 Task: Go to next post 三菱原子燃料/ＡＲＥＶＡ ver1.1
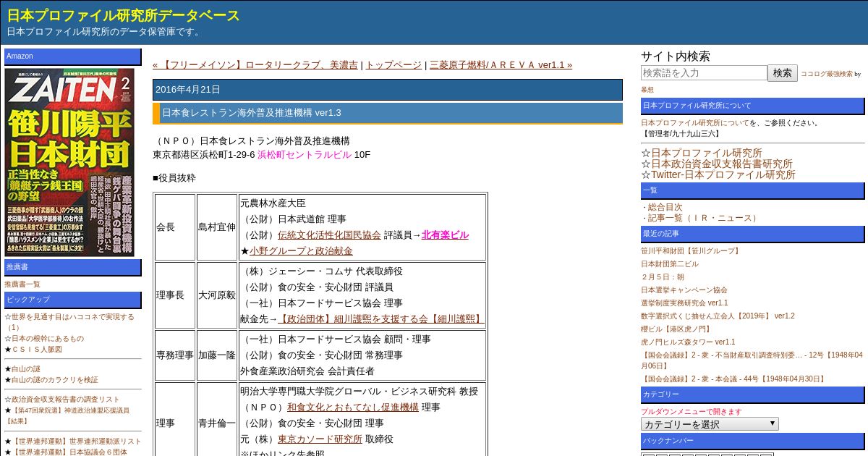pyautogui.click(x=501, y=64)
